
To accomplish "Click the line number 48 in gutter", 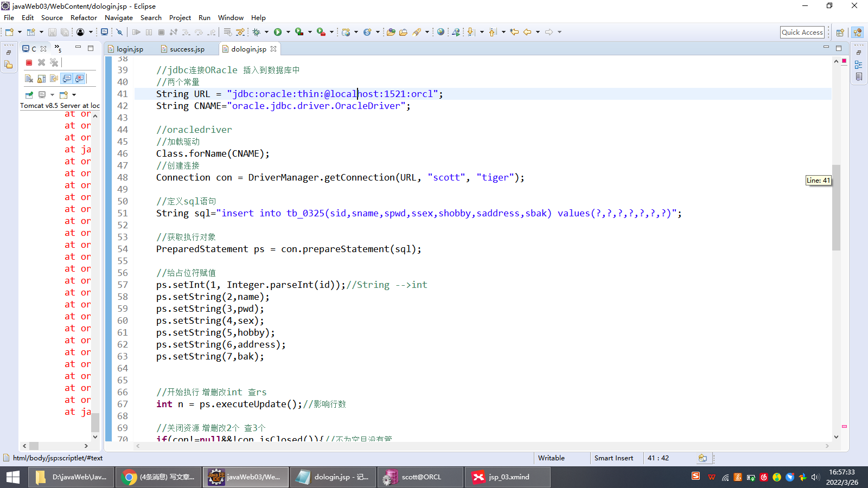I will click(123, 177).
